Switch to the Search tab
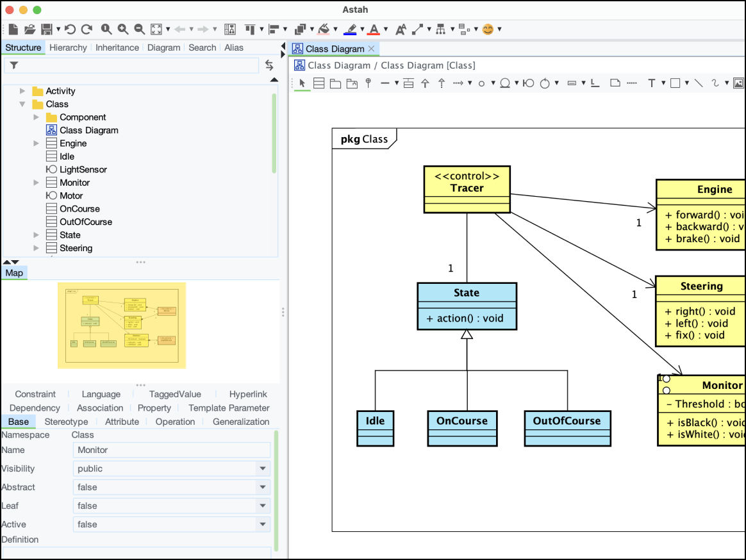 click(x=202, y=47)
